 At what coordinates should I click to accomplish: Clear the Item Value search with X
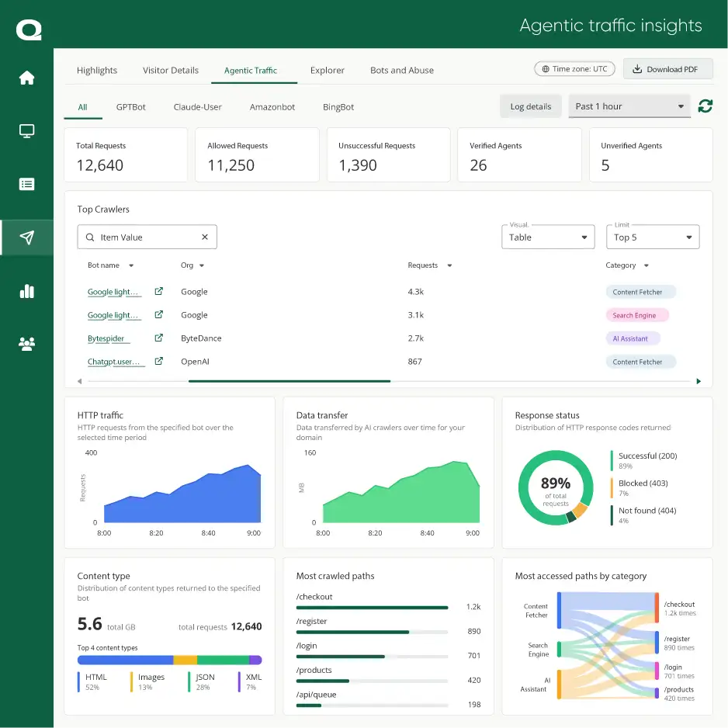pyautogui.click(x=205, y=237)
